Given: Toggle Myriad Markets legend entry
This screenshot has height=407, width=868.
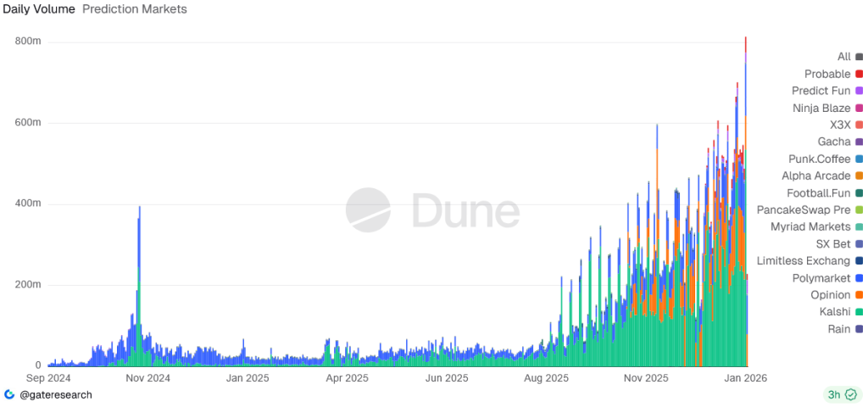Looking at the screenshot, I should pyautogui.click(x=810, y=226).
